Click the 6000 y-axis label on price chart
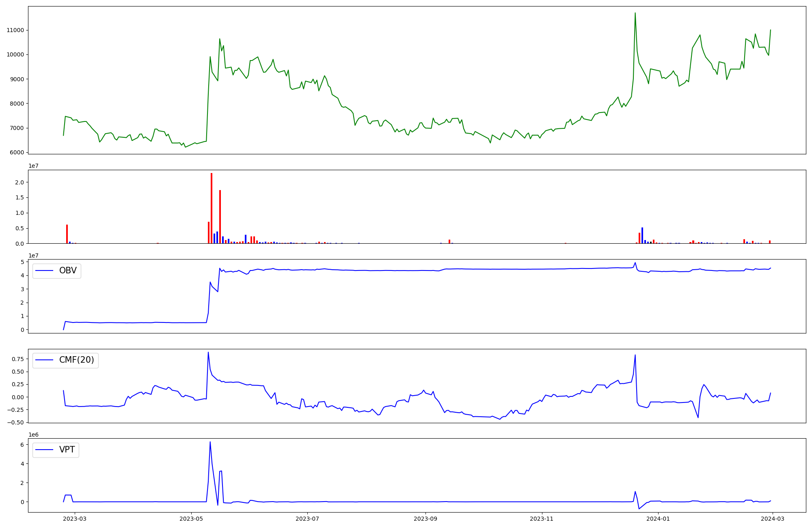 pyautogui.click(x=17, y=153)
